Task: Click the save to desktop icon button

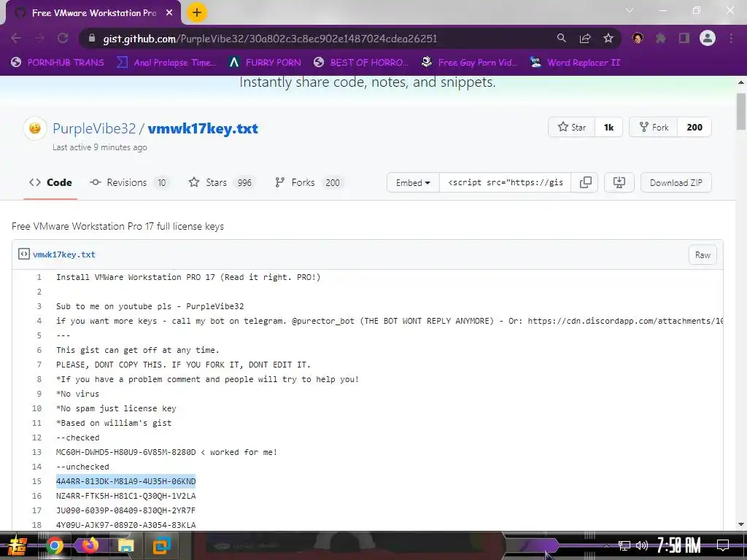Action: (619, 182)
